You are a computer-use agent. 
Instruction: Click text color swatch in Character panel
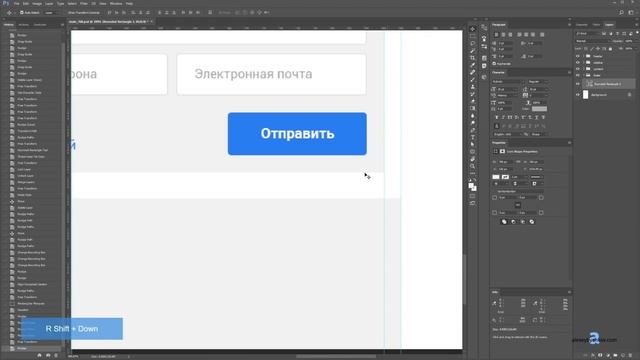pyautogui.click(x=539, y=109)
